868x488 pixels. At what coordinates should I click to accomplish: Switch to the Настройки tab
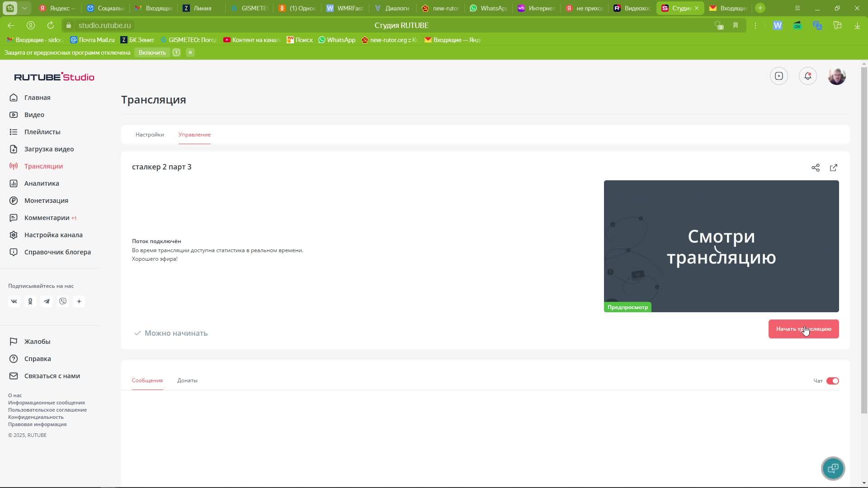click(150, 135)
